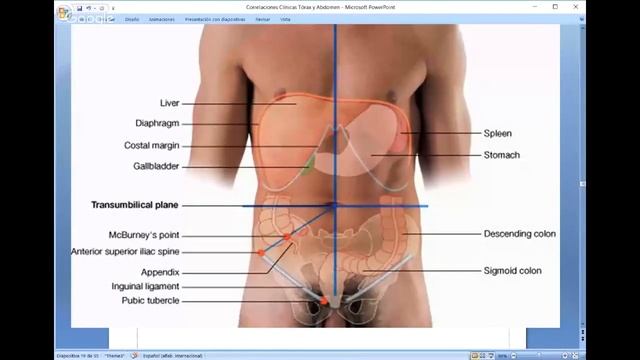The width and height of the screenshot is (640, 360).
Task: Open PowerPoint help icon at ribbon right
Action: pyautogui.click(x=581, y=19)
